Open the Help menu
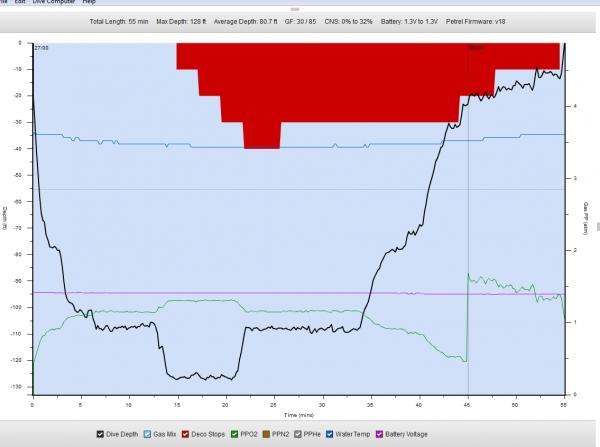Image resolution: width=600 pixels, height=447 pixels. coord(89,3)
